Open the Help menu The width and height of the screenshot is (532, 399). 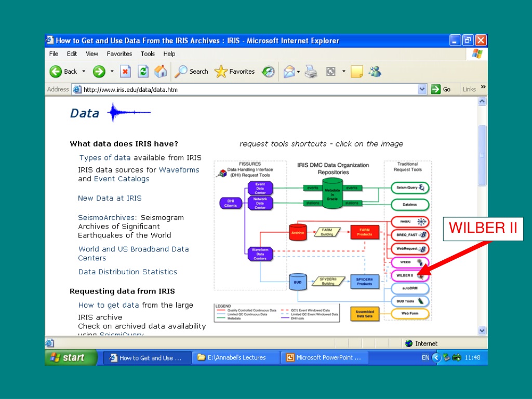tap(169, 54)
